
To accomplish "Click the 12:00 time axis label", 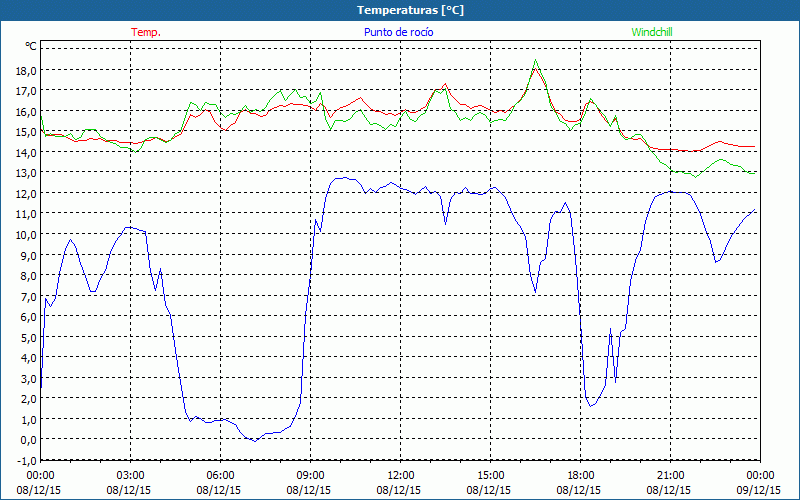I will (401, 475).
